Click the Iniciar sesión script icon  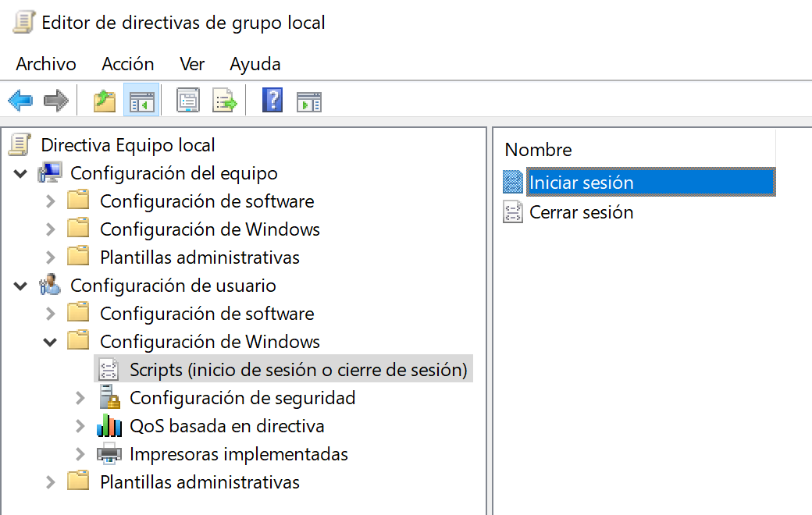click(x=515, y=181)
